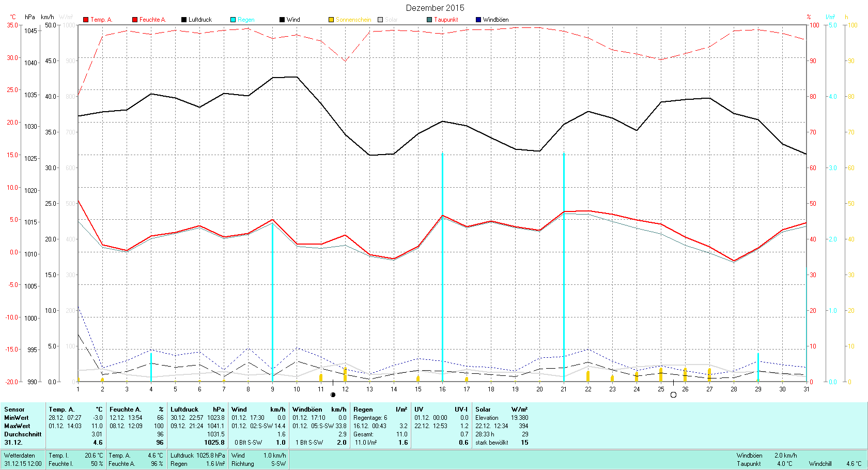The image size is (868, 470).
Task: Click the minimum pressure value 1023.8
Action: tap(216, 418)
